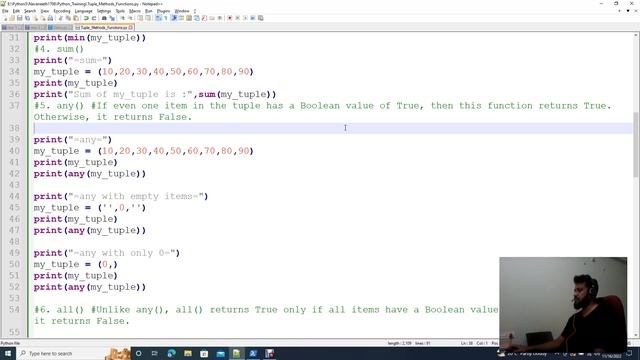Click the editor's vertical scrollbar thumb

(x=636, y=144)
